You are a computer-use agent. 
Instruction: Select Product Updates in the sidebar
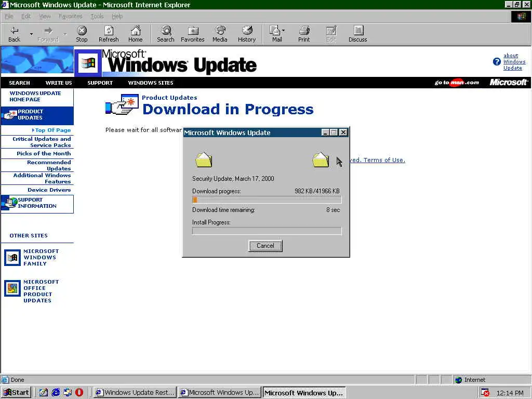[x=37, y=115]
